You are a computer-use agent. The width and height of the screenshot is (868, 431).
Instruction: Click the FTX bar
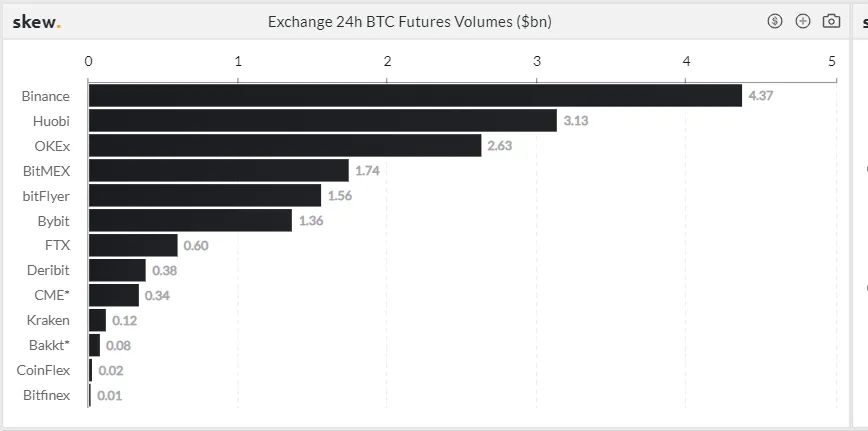pos(133,245)
